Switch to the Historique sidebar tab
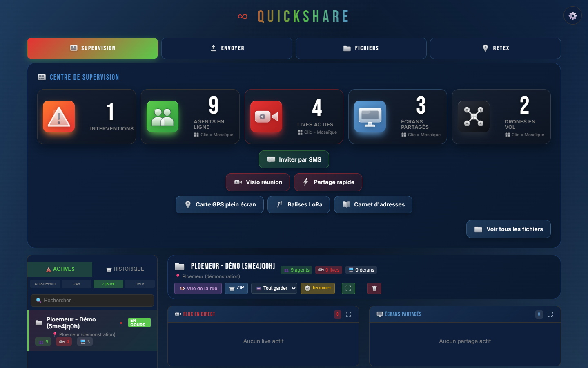588x368 pixels. tap(125, 269)
